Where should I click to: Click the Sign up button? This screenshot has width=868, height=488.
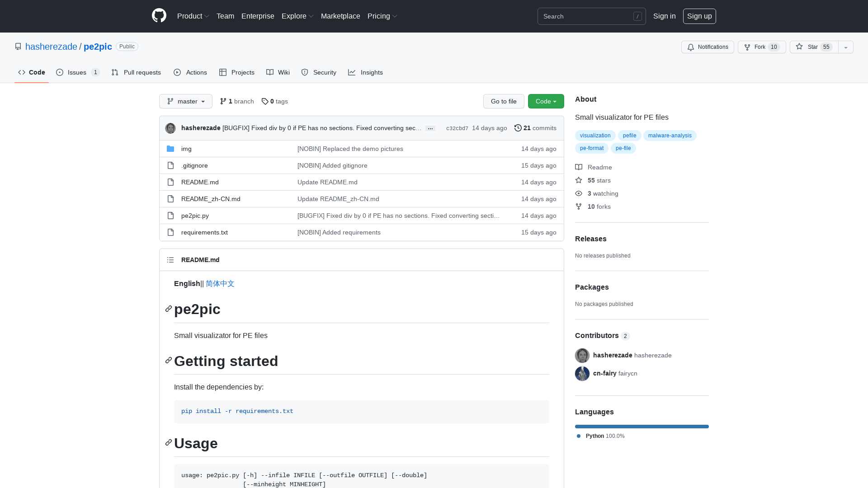pos(699,16)
